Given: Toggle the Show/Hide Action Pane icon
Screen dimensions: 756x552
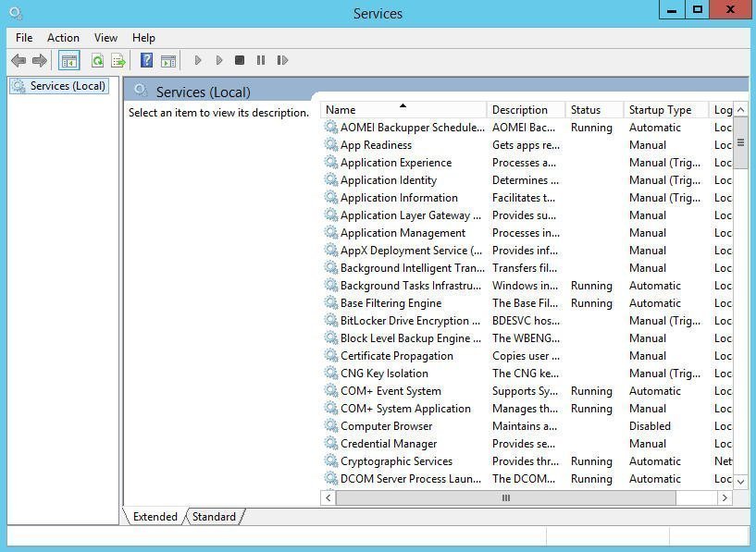Looking at the screenshot, I should [168, 61].
